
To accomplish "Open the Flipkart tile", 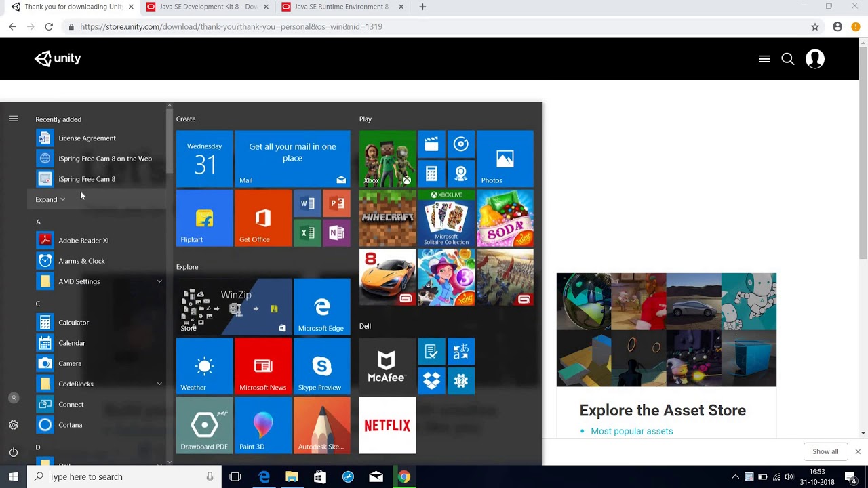I will point(204,218).
